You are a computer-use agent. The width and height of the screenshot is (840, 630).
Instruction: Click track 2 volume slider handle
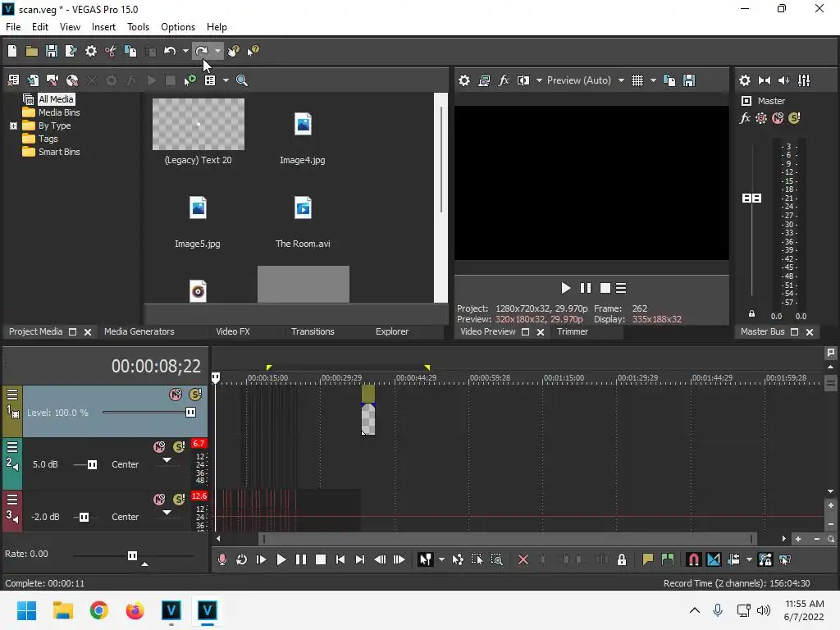[92, 464]
